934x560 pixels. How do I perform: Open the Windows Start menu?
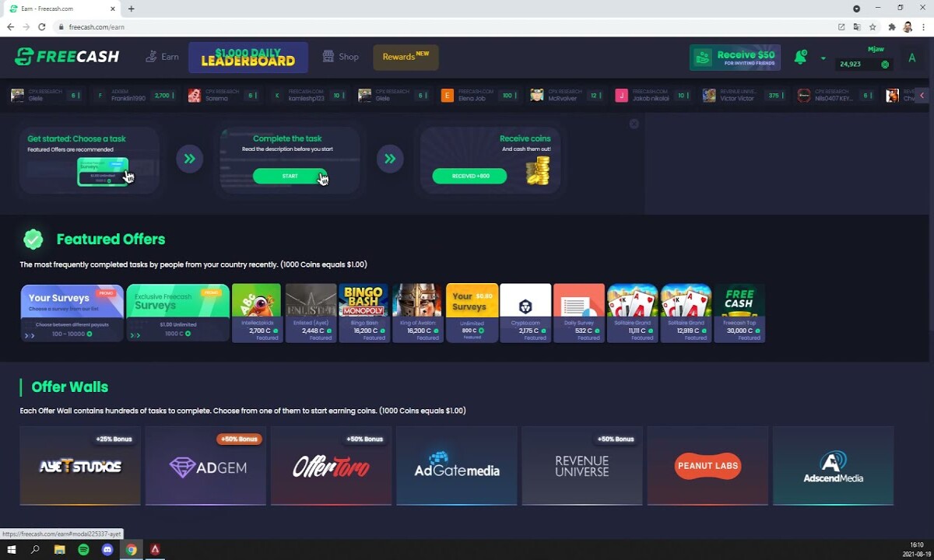pos(12,549)
